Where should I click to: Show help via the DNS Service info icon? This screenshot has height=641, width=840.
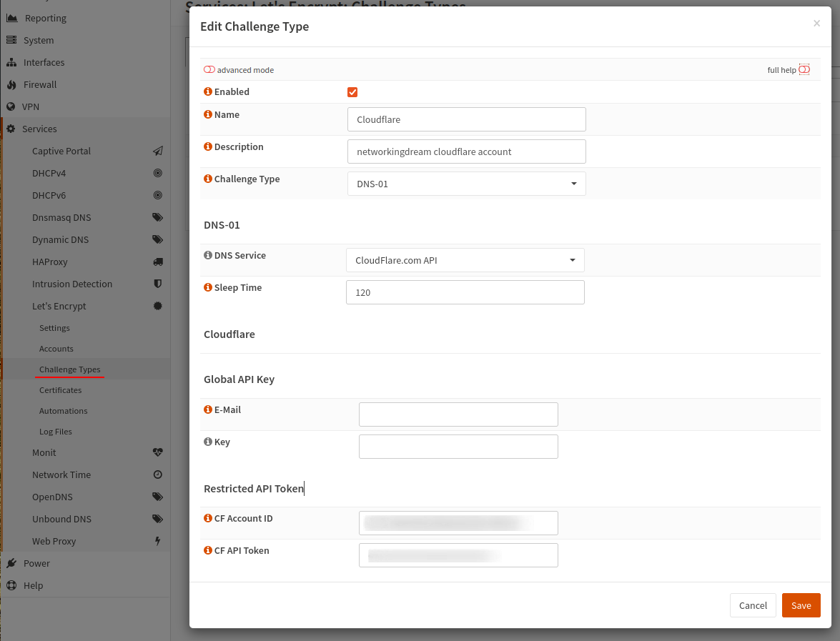[x=208, y=255]
